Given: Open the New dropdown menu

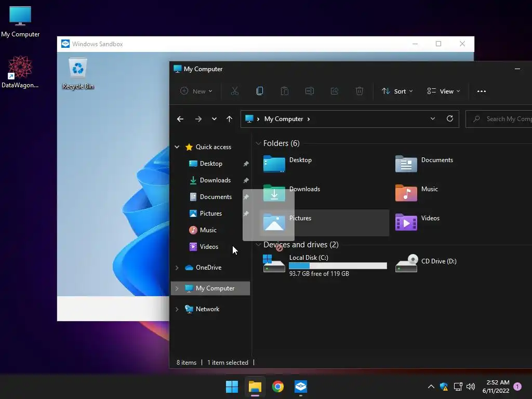Looking at the screenshot, I should click(196, 91).
